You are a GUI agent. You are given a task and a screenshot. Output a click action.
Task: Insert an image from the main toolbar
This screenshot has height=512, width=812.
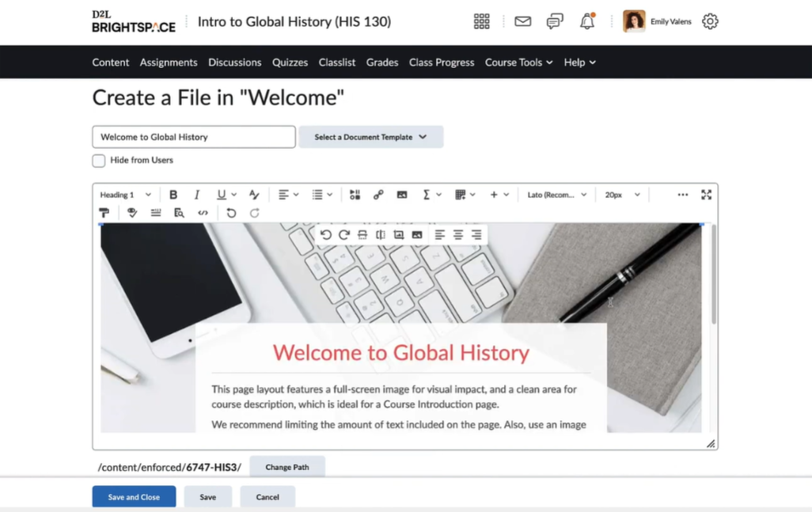[x=402, y=195]
